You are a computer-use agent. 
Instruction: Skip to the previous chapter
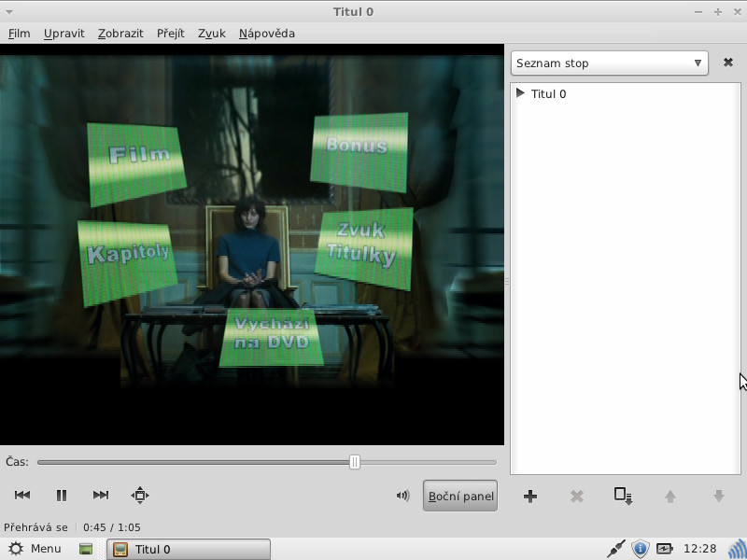(x=22, y=496)
